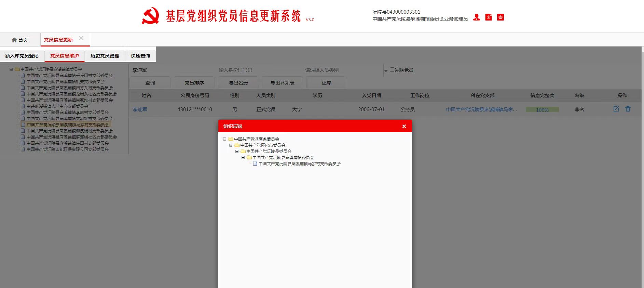Click document icon of 马家村支部委员会 in dialog

pyautogui.click(x=255, y=163)
